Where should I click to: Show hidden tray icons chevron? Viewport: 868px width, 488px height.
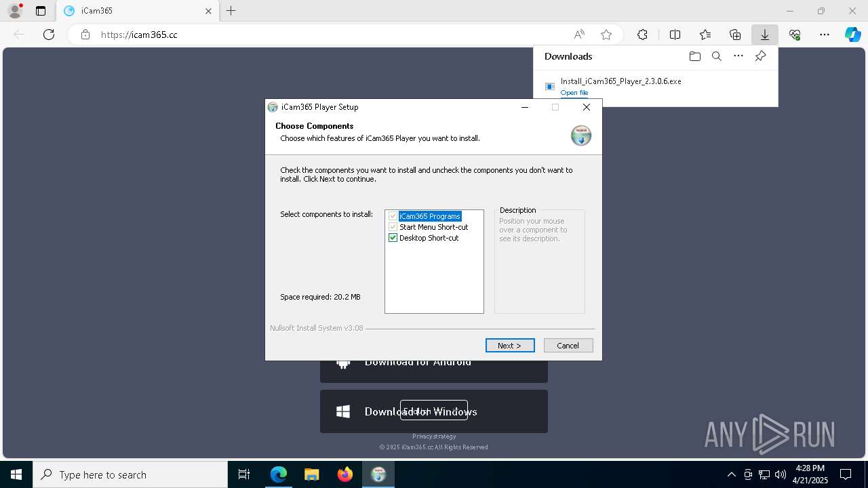(x=731, y=474)
